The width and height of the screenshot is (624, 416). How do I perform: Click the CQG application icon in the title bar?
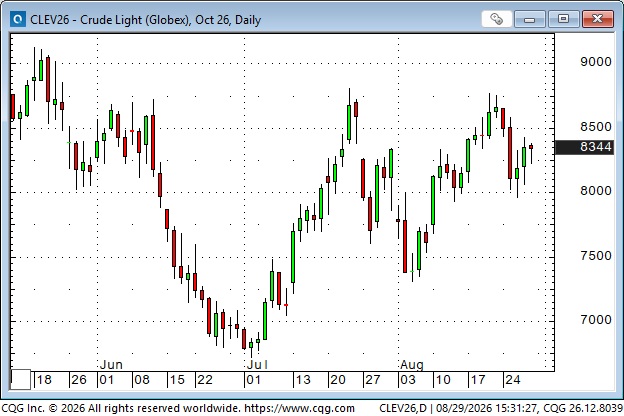18,19
